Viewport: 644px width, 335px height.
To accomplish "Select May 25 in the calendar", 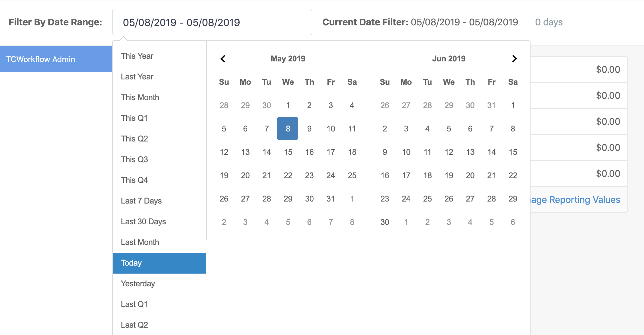I will pos(352,175).
